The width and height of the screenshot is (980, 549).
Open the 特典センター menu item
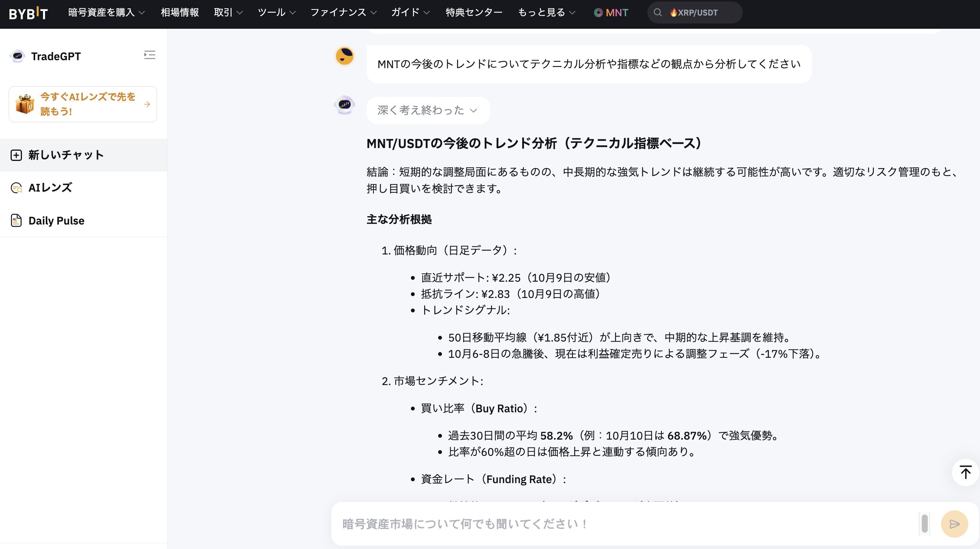pos(474,12)
